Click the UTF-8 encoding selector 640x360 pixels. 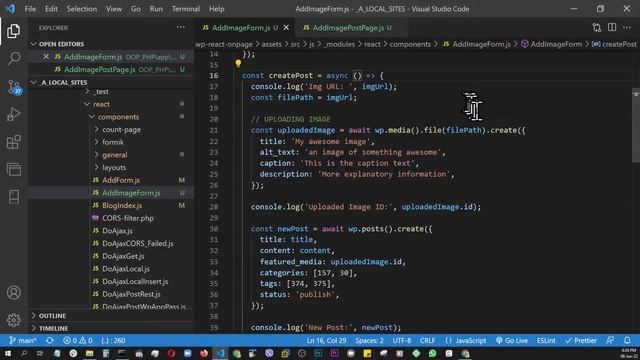[402, 340]
